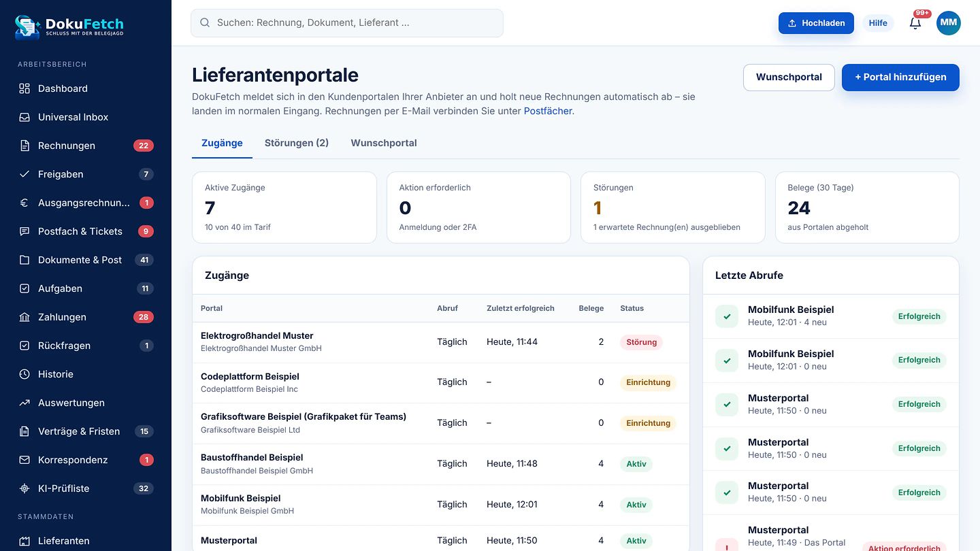Click the Auswertungen trend chart icon
The image size is (980, 551).
click(x=24, y=403)
